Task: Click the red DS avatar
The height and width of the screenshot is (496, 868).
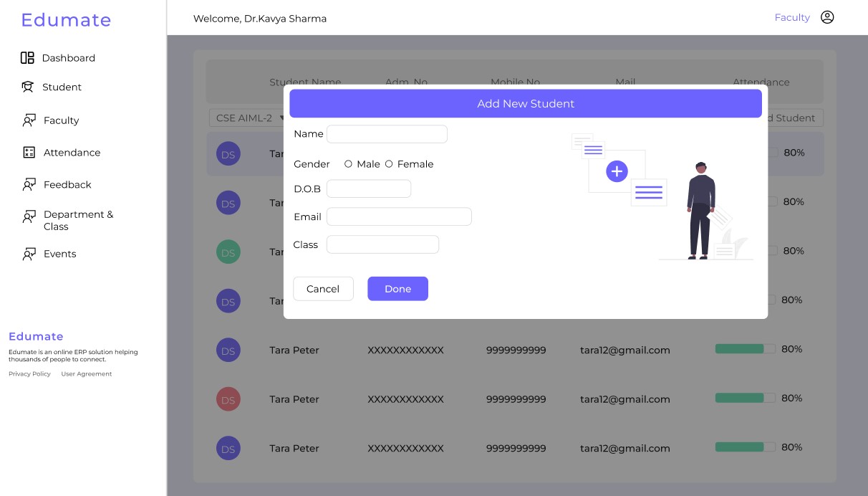Action: [228, 399]
